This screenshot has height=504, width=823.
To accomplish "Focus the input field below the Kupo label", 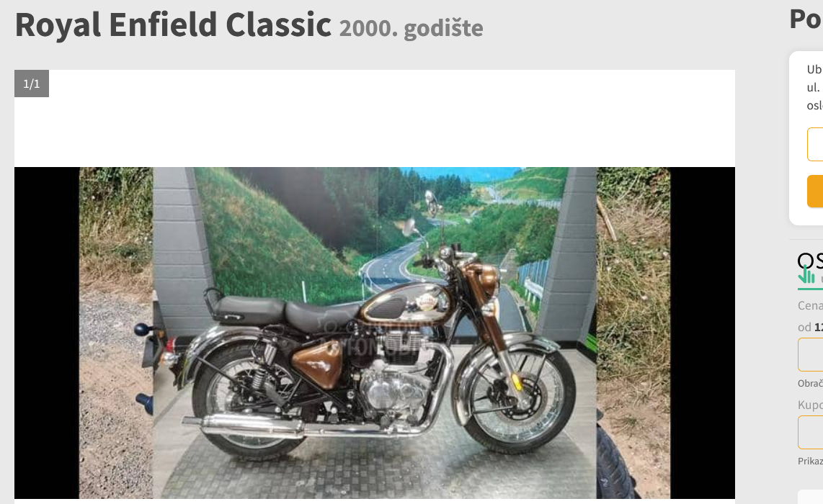I will 811,432.
